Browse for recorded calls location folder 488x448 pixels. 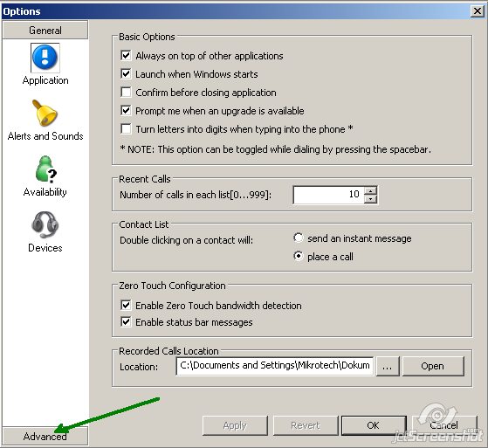pos(388,367)
